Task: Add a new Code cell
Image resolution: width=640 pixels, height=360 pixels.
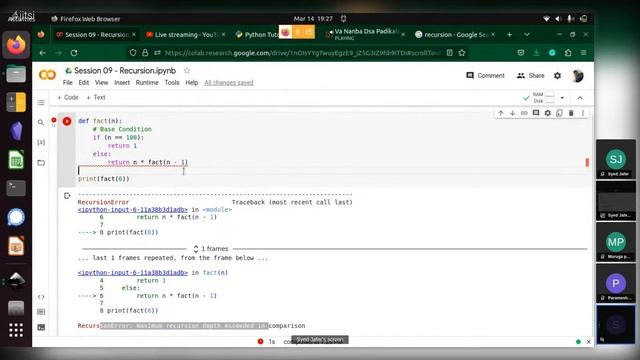Action: tap(68, 97)
